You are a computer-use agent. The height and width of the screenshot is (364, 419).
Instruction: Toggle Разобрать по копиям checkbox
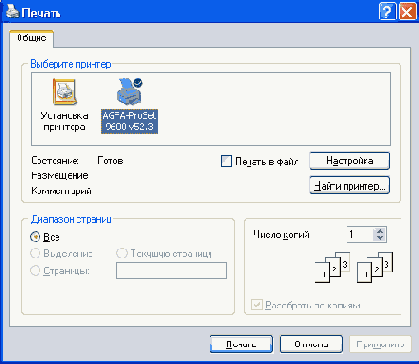click(x=257, y=305)
